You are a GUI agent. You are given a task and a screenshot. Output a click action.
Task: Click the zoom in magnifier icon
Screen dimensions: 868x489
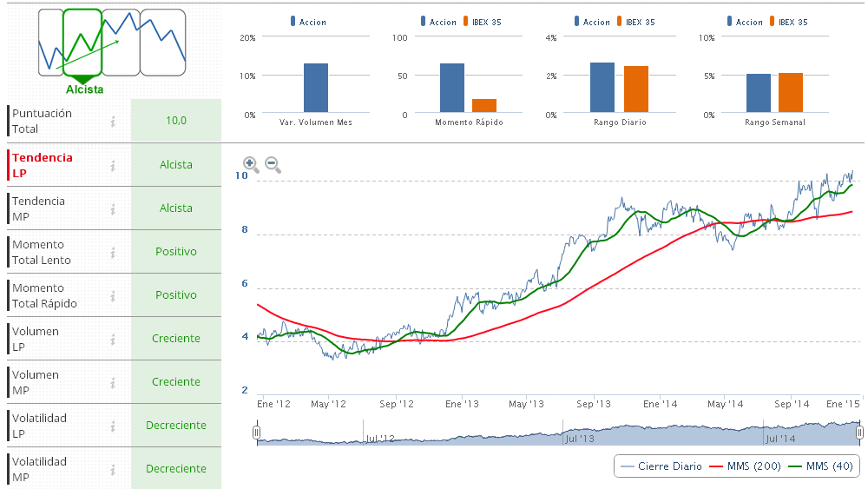point(250,163)
